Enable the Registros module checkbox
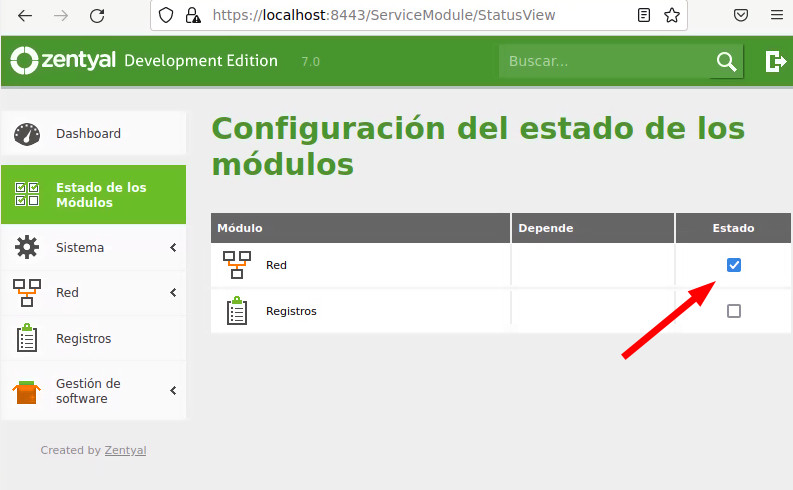Viewport: 793px width, 490px height. pyautogui.click(x=733, y=310)
